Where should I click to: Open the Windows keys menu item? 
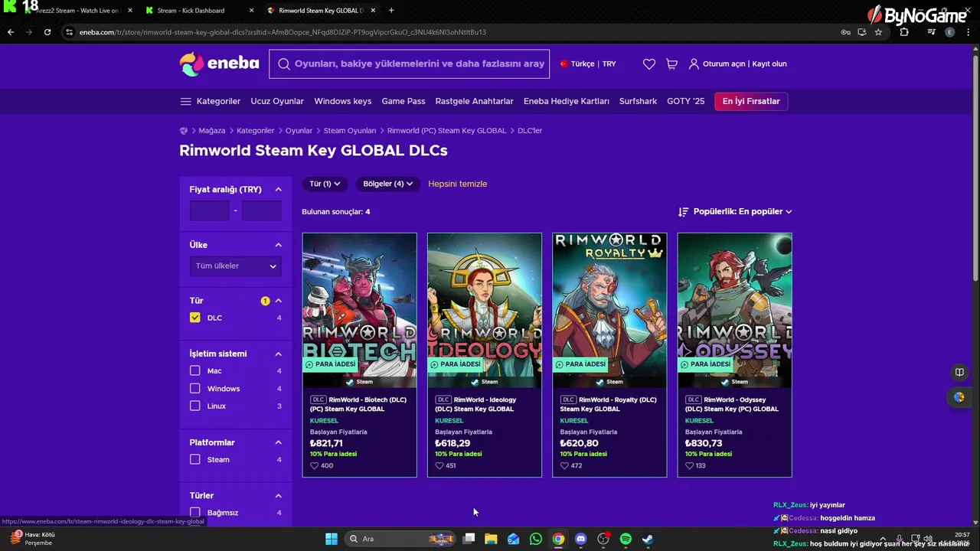[343, 101]
